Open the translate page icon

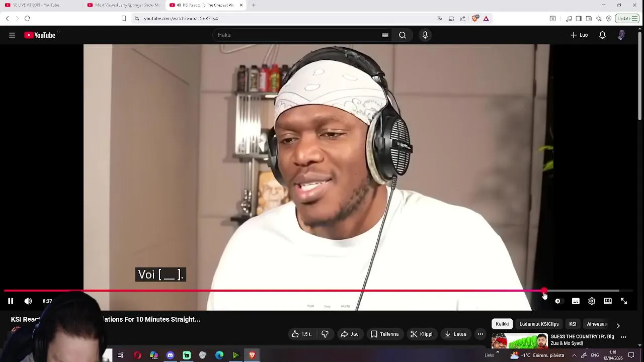tap(440, 19)
